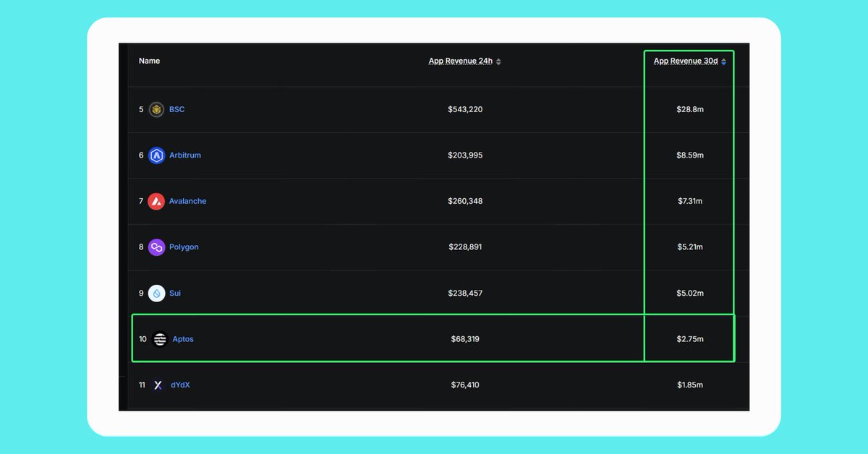The height and width of the screenshot is (454, 868).
Task: Select the $238,457 cell for Sui
Action: pyautogui.click(x=465, y=294)
